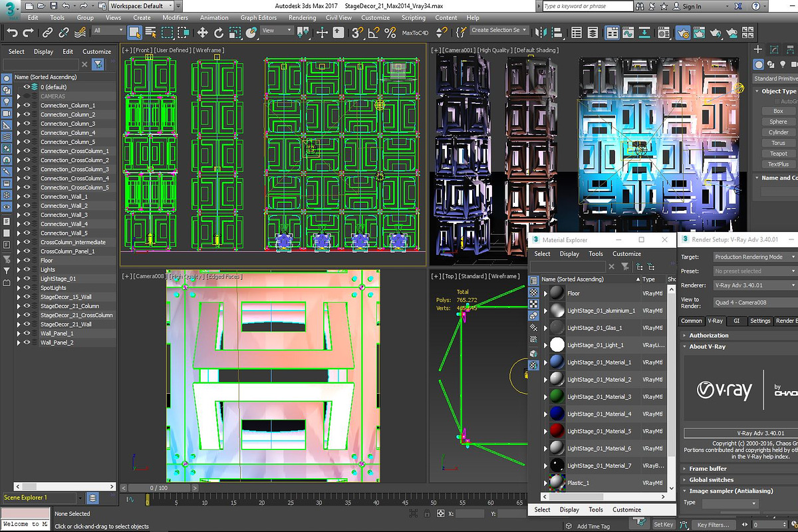
Task: Expand the Connection_Column_2 tree node
Action: 19,114
